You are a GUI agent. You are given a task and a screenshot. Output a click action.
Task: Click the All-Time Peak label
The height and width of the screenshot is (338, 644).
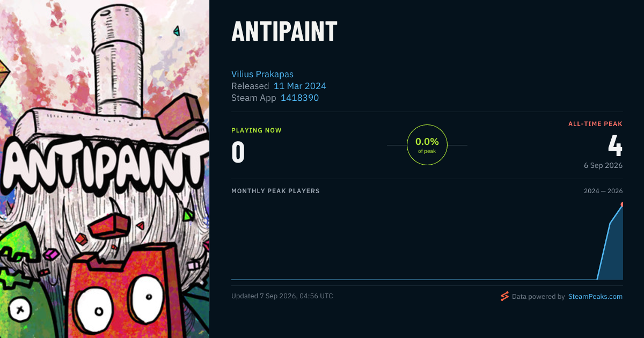(x=595, y=124)
